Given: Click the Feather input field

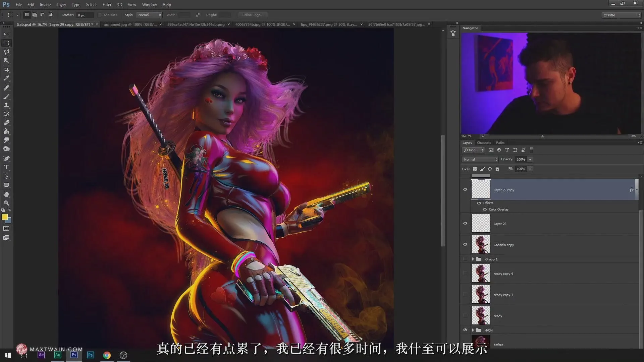Looking at the screenshot, I should tap(85, 15).
